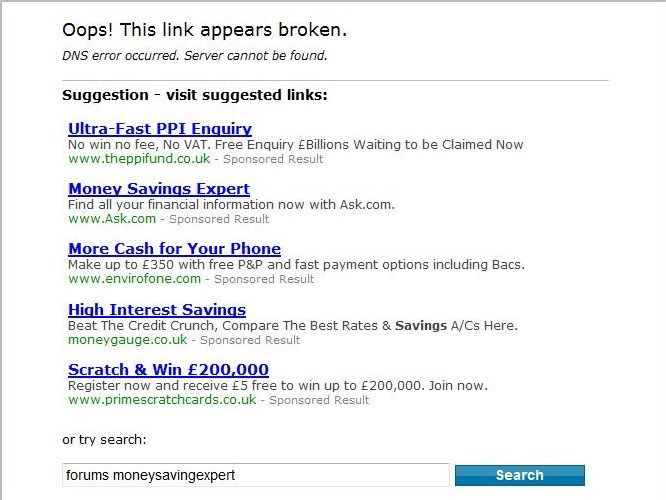Screen dimensions: 666x500
Task: Focus the search box containing forums moneysavingexpert
Action: point(256,475)
